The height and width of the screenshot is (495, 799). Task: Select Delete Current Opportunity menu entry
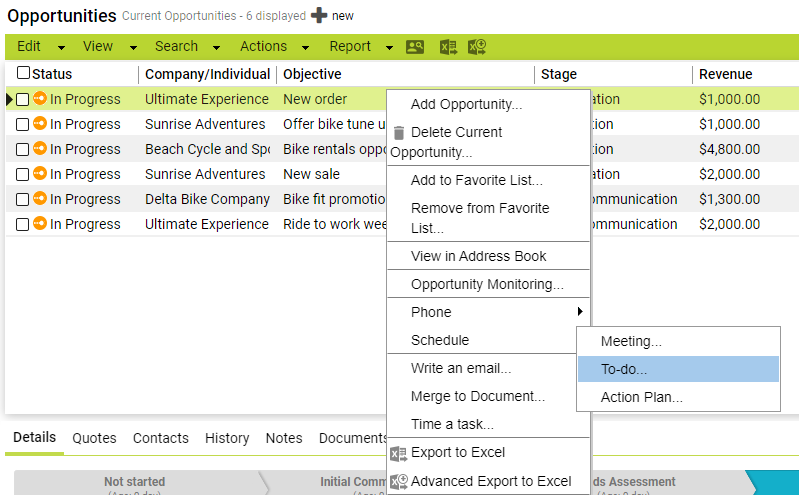tap(488, 142)
